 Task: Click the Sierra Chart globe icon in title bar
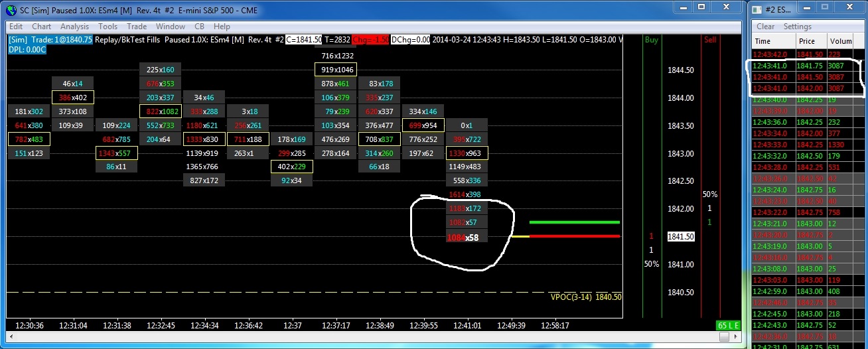click(10, 11)
